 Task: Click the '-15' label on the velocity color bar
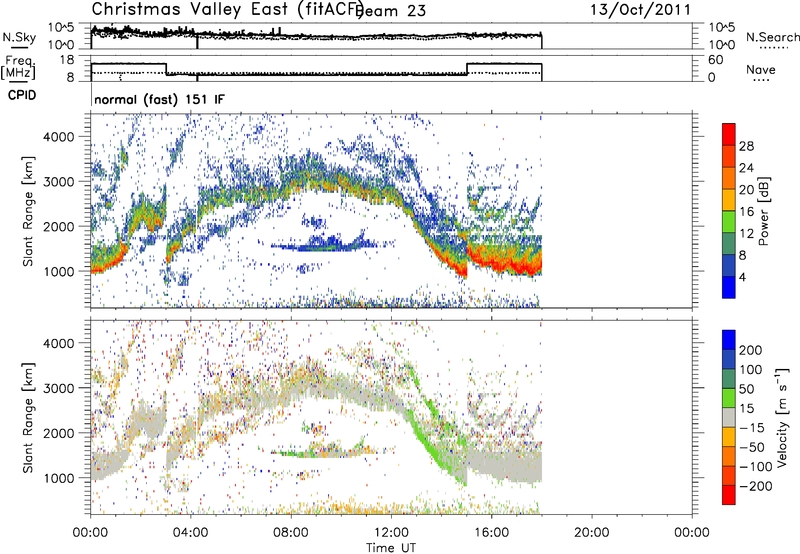pyautogui.click(x=752, y=428)
